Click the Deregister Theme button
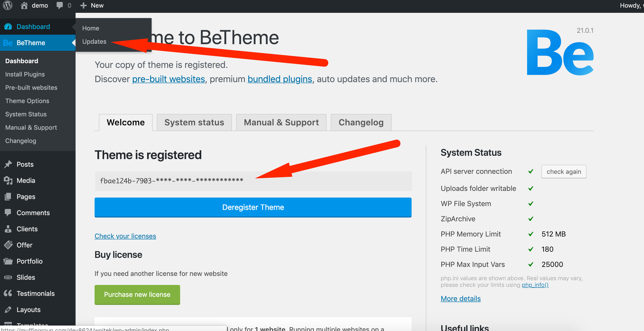 point(253,207)
